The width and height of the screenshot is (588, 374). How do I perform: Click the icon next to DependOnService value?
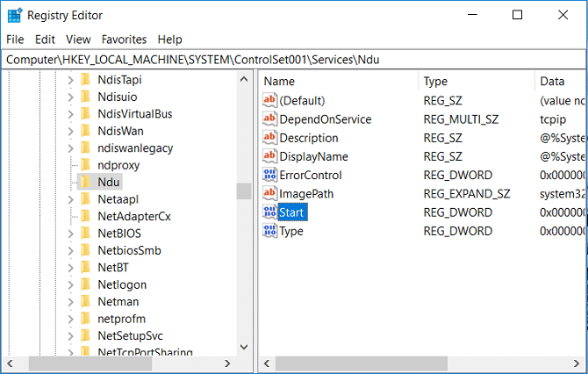point(269,119)
